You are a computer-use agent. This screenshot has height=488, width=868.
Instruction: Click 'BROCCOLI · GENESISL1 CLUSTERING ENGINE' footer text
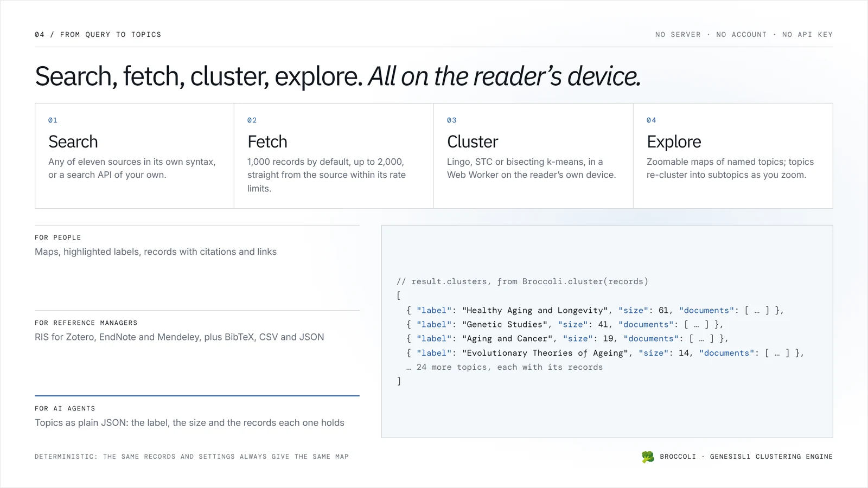pyautogui.click(x=746, y=457)
